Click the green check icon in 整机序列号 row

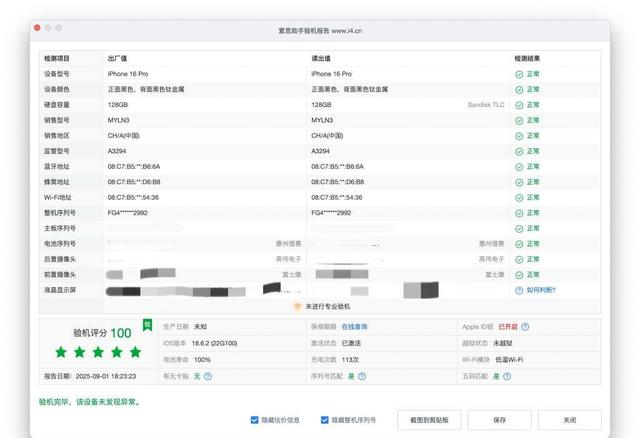coord(519,213)
